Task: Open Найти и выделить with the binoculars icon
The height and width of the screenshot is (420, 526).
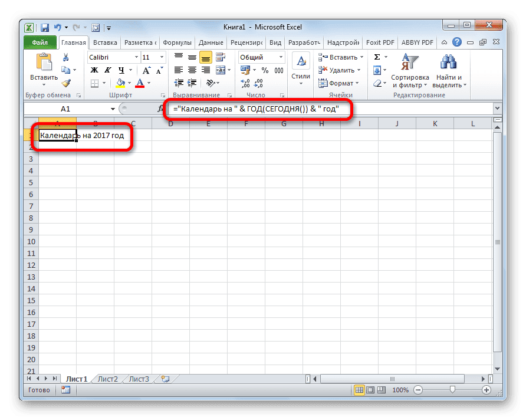Action: pyautogui.click(x=447, y=62)
